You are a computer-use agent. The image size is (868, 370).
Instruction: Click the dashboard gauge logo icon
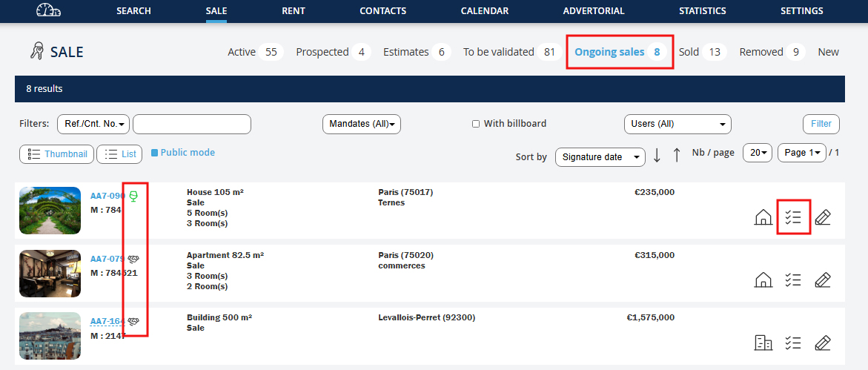click(48, 10)
